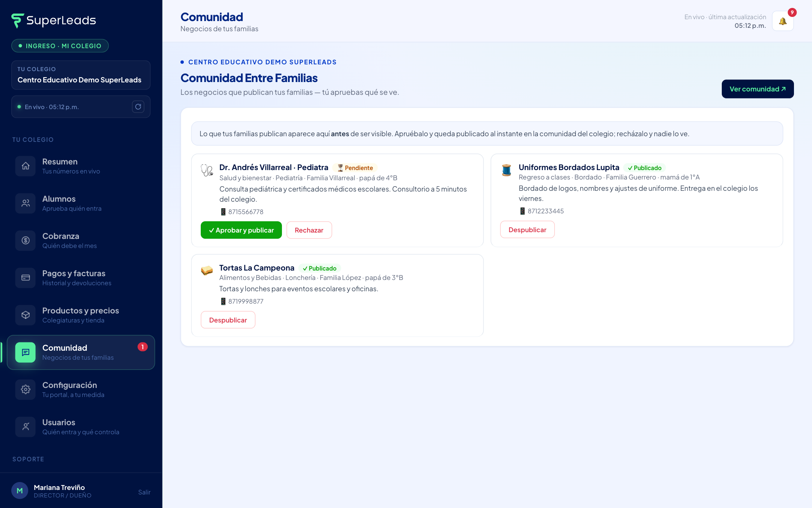Click Mariana Treviño's M avatar
The image size is (812, 508).
20,491
